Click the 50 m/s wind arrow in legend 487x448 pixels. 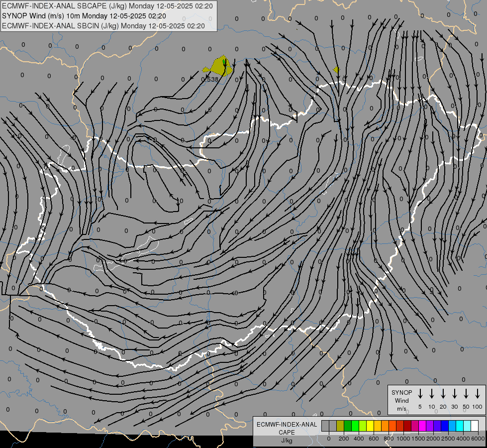[466, 394]
